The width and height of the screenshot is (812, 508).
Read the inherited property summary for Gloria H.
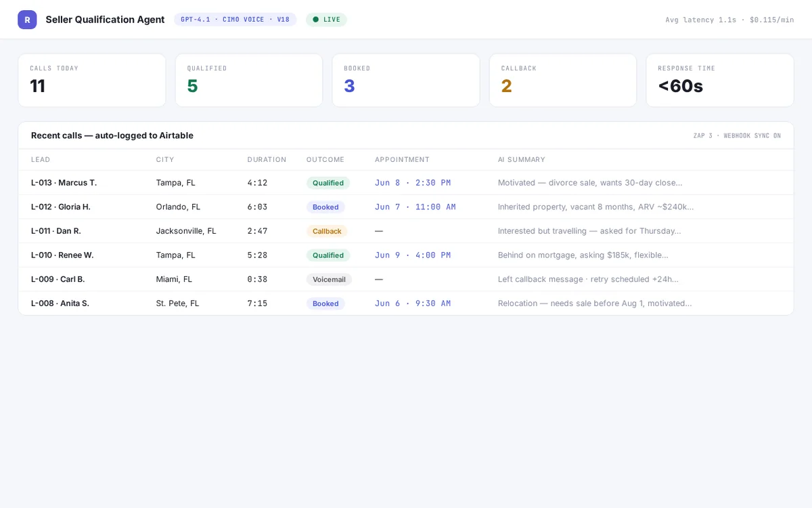point(595,207)
